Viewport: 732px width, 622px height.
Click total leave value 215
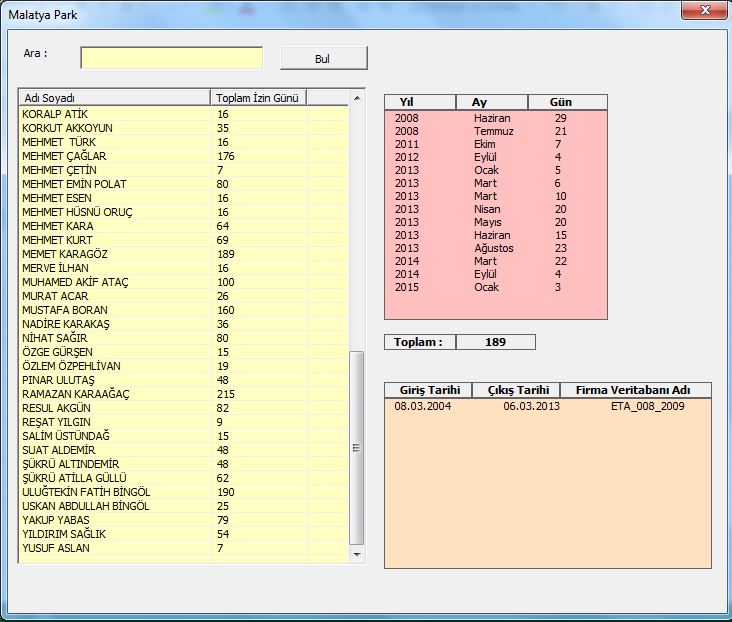[x=226, y=394]
